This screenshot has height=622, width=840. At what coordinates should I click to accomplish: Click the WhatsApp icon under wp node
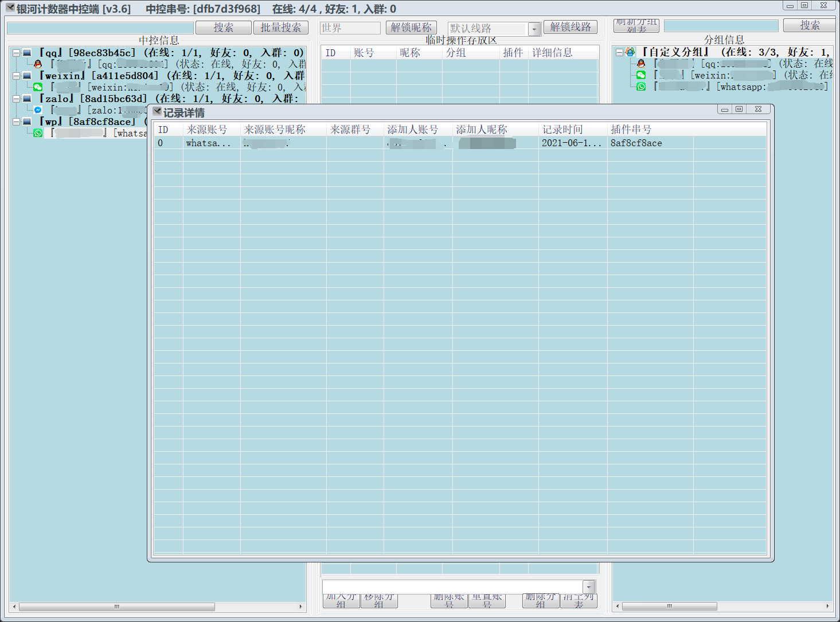(x=38, y=133)
